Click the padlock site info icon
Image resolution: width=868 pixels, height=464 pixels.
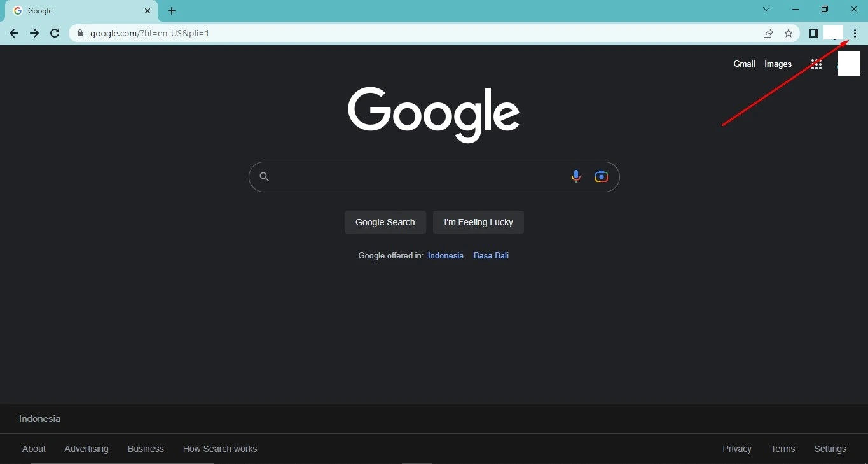coord(80,33)
